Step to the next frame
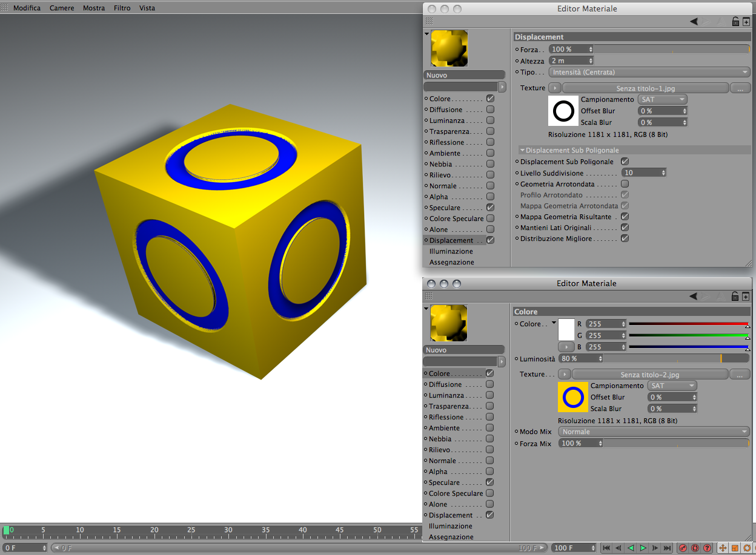This screenshot has width=756, height=555. (x=655, y=548)
